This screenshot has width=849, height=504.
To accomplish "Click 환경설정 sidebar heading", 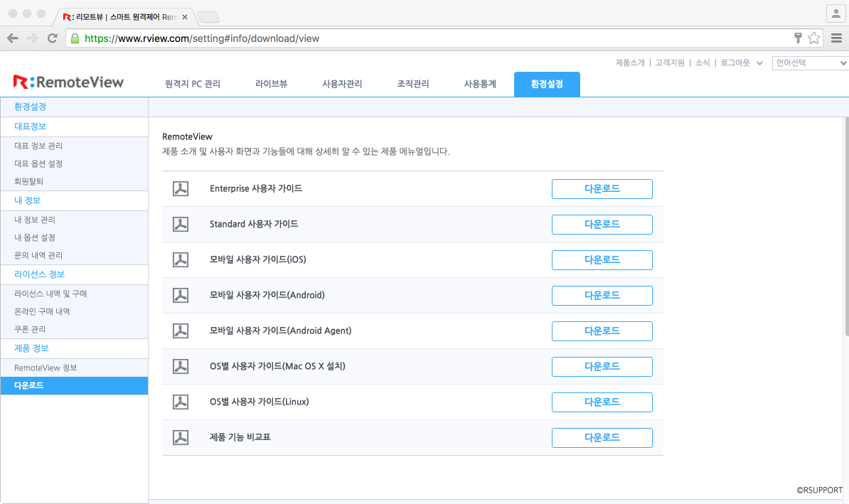I will pos(74,107).
